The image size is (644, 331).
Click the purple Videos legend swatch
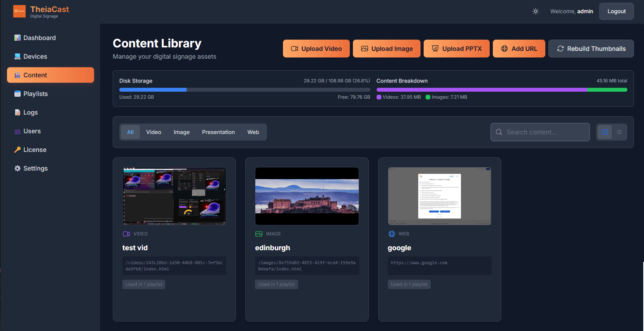379,97
